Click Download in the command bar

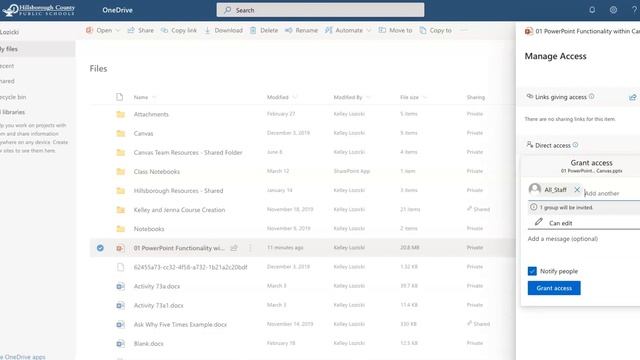(x=223, y=30)
